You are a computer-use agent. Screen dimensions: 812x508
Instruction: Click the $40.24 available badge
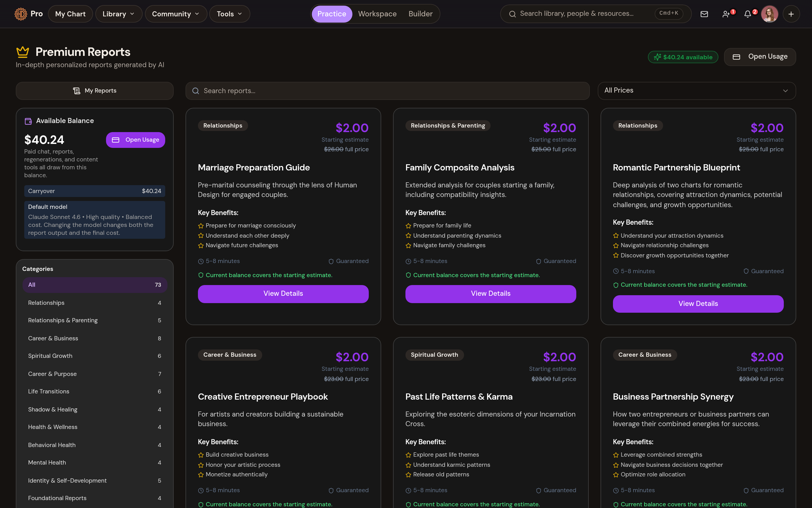pos(683,57)
